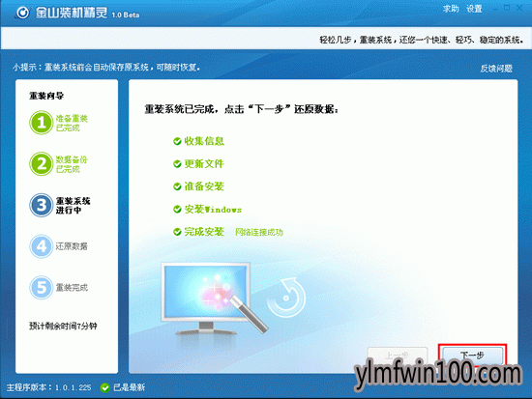Screen dimensions: 532x399
Task: Select step 4 circle icon 还原数据
Action: (41, 246)
